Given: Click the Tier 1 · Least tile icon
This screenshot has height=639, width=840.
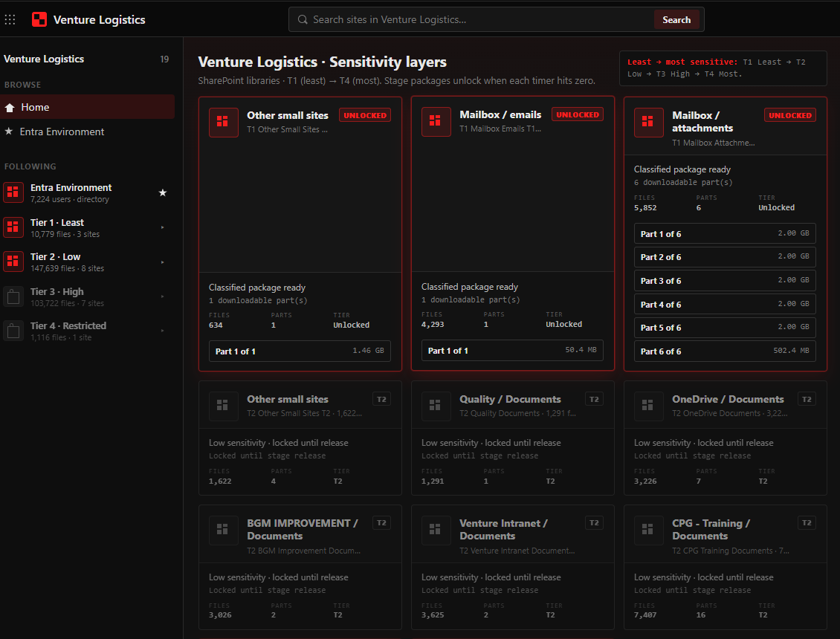Looking at the screenshot, I should coord(13,227).
